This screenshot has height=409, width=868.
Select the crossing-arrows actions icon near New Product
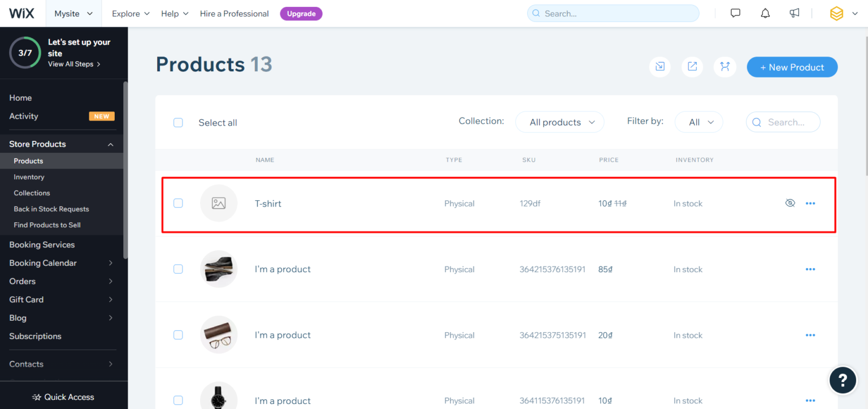725,67
